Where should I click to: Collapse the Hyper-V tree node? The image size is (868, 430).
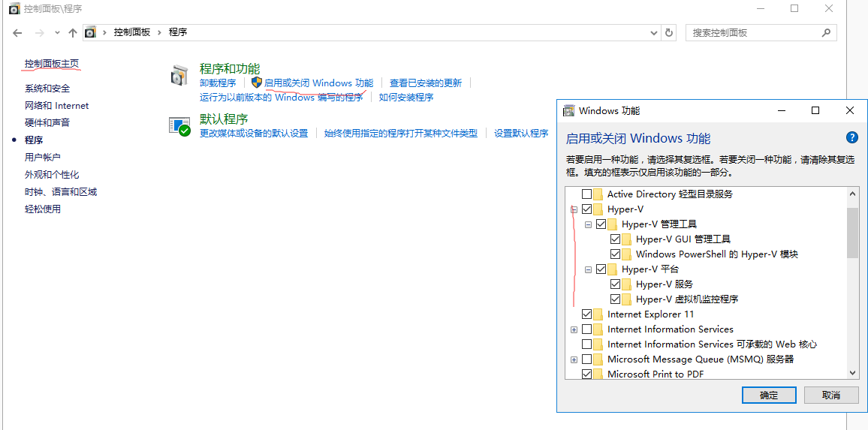(574, 209)
